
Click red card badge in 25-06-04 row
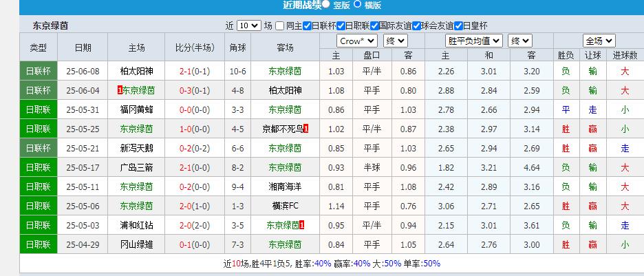120,90
